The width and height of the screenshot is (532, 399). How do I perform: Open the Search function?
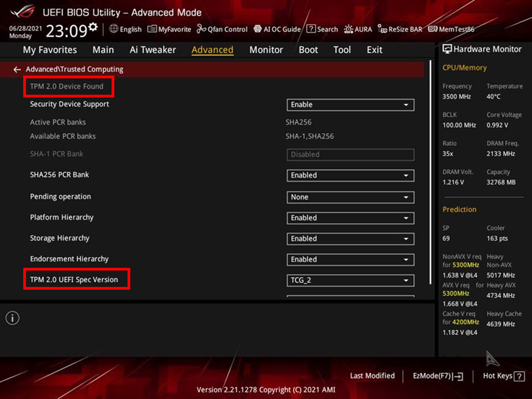pos(321,29)
